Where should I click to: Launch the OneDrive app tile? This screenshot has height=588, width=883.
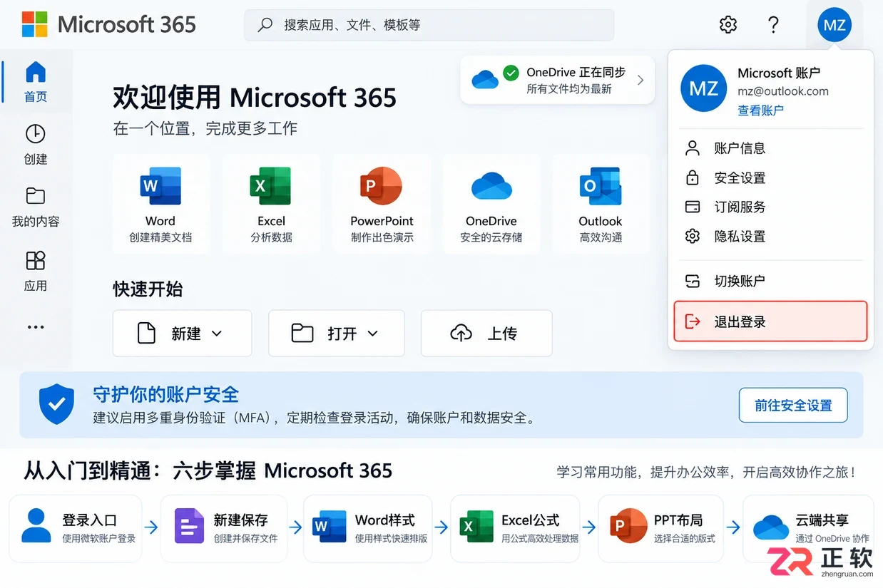click(491, 204)
